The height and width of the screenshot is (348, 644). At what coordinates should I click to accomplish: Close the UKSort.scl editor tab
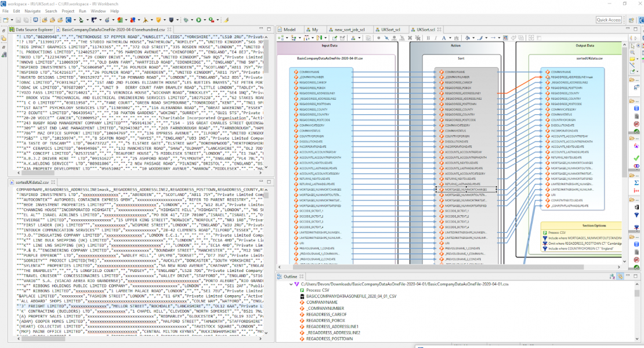point(439,30)
